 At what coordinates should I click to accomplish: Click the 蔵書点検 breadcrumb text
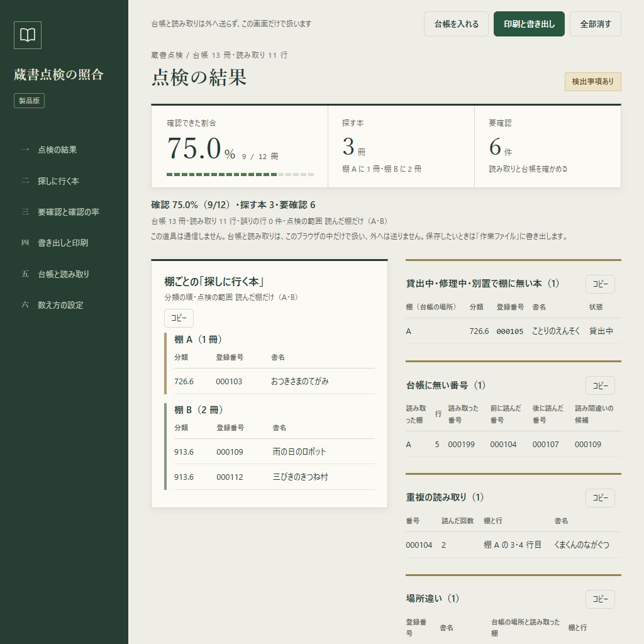167,55
